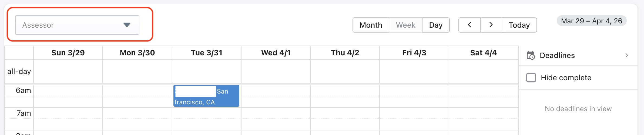Enable the Hide complete checkbox
The width and height of the screenshot is (644, 135).
[x=531, y=78]
